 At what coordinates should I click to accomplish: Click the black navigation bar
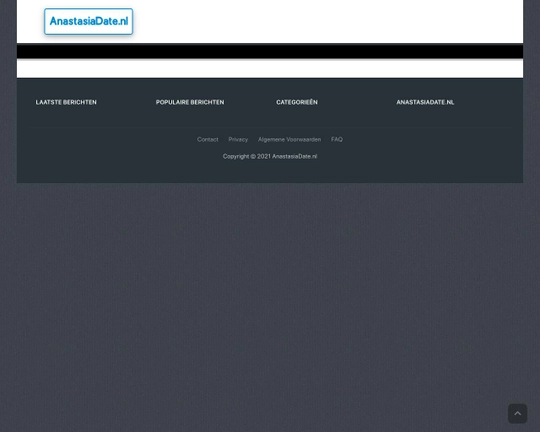[270, 51]
